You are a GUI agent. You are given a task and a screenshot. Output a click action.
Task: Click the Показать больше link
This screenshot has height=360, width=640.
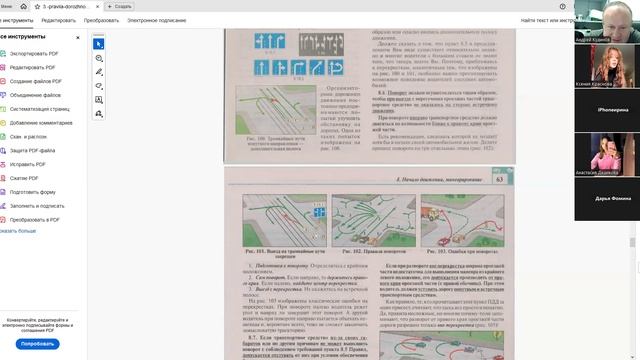click(18, 231)
